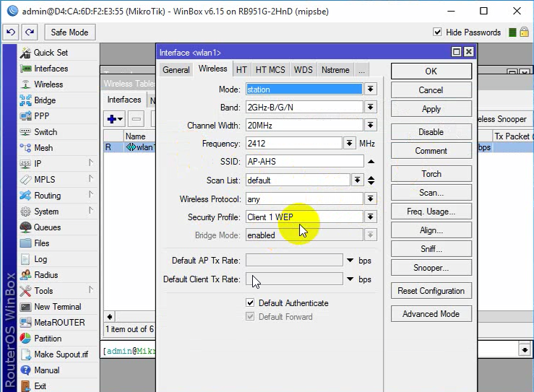Open the Mesh sidebar item
Screen dimensions: 534x392
pyautogui.click(x=43, y=148)
